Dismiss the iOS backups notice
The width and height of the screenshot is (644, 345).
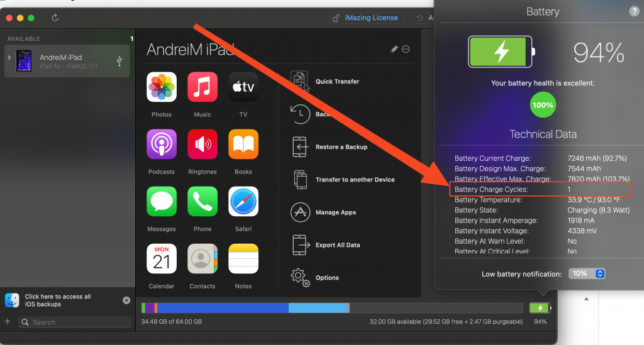(126, 300)
